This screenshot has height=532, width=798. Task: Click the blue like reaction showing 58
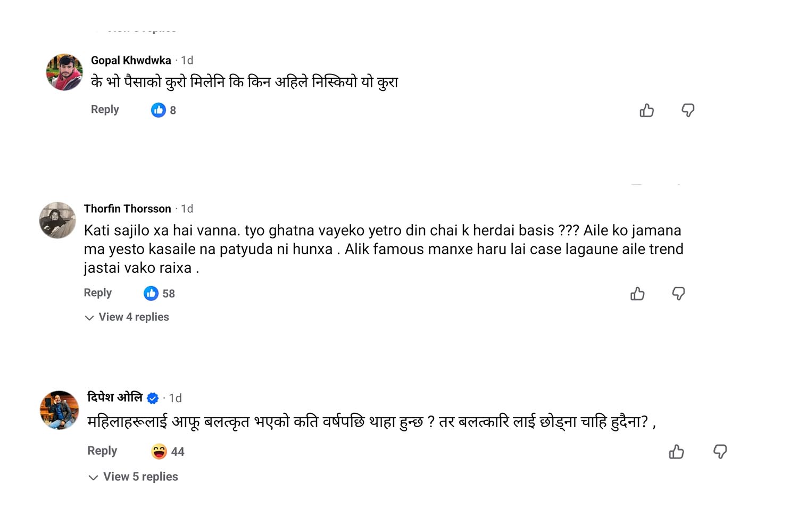[x=151, y=294]
